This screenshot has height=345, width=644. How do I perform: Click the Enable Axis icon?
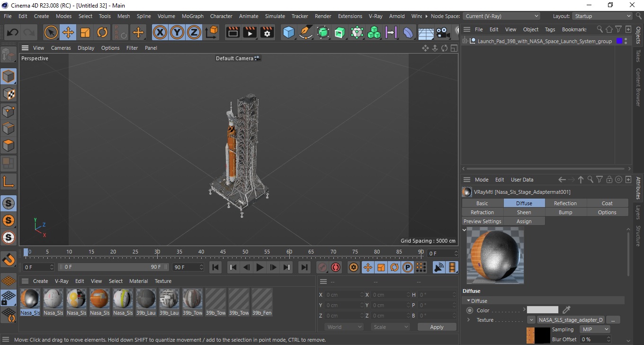[9, 181]
